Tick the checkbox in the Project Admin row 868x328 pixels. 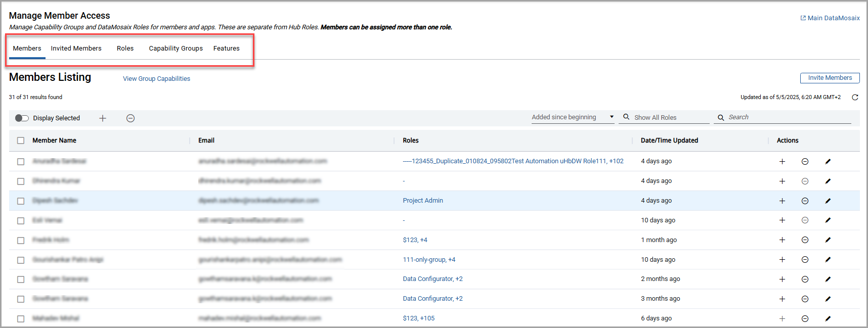[21, 201]
